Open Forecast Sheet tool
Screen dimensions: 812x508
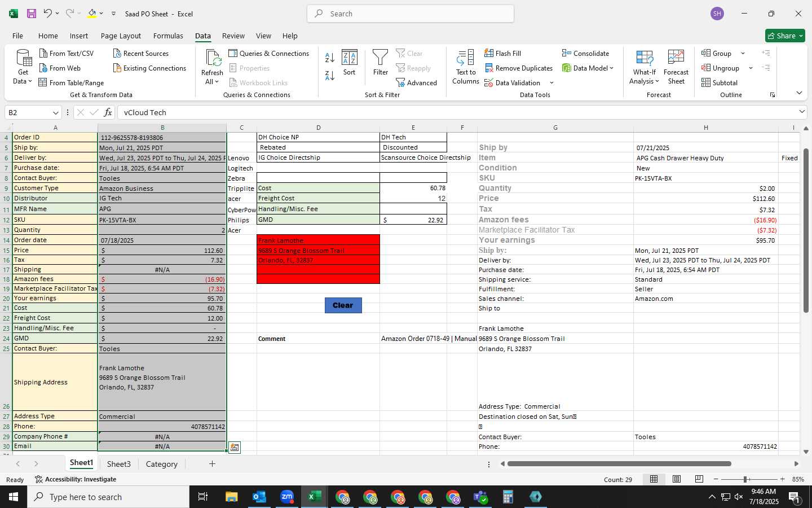pyautogui.click(x=676, y=67)
